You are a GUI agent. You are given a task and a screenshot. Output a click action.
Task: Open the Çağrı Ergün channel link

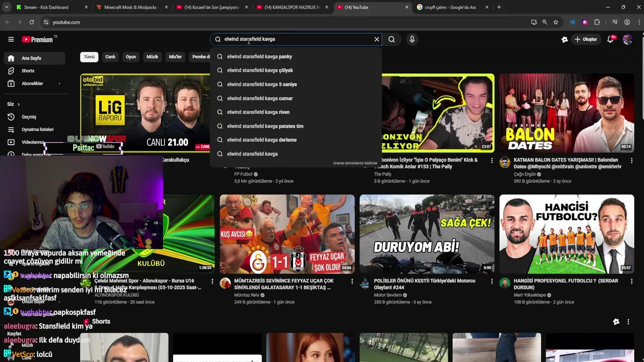525,174
